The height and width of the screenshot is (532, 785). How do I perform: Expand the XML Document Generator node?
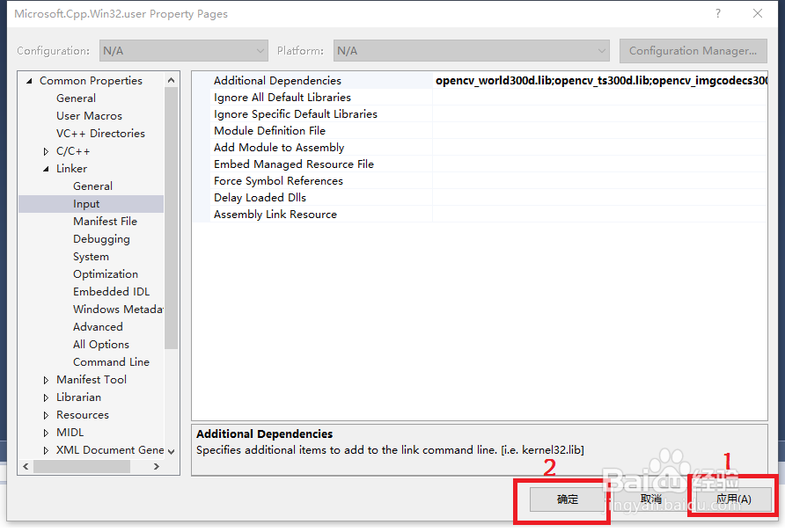(46, 450)
